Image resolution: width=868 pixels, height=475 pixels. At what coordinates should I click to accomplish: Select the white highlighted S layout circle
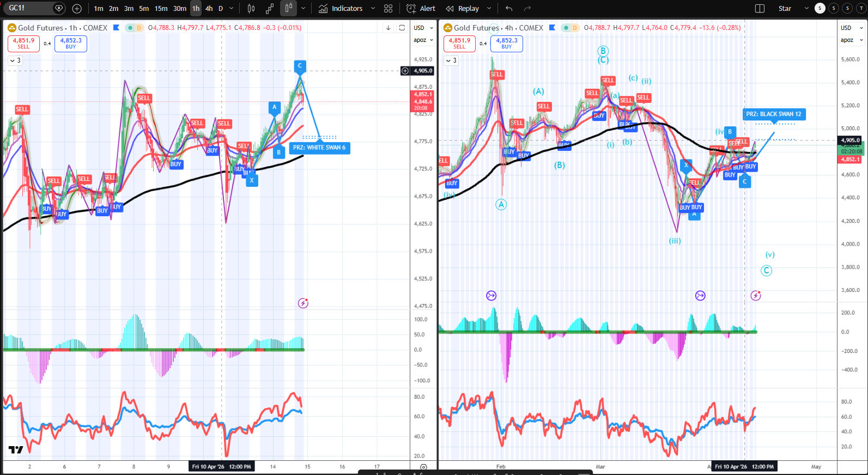[x=820, y=8]
